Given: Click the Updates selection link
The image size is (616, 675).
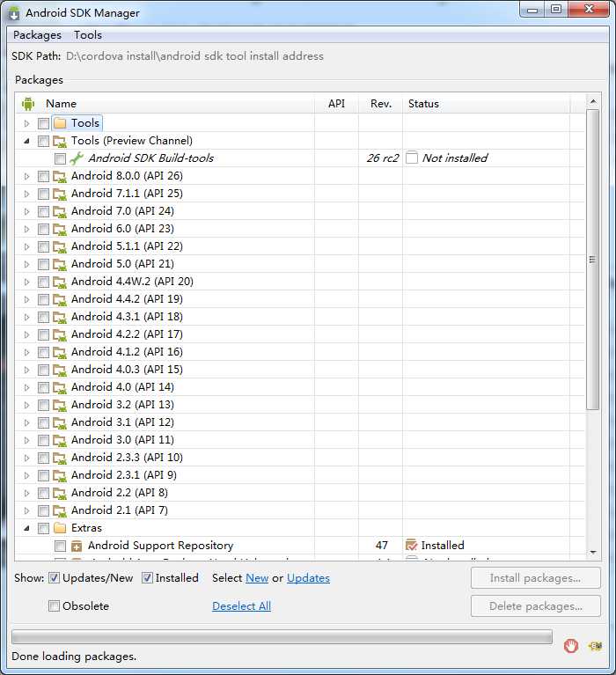Looking at the screenshot, I should click(308, 577).
